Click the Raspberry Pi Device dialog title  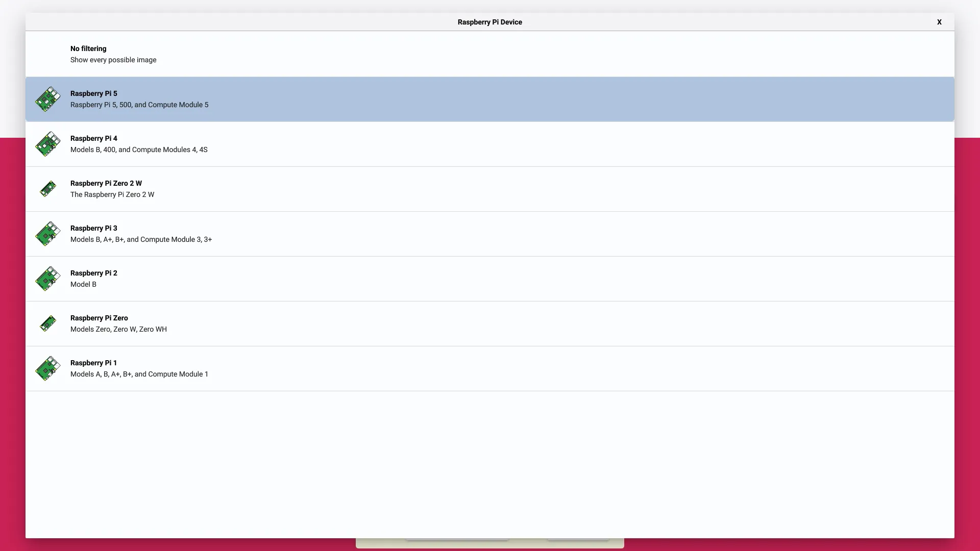pyautogui.click(x=489, y=22)
